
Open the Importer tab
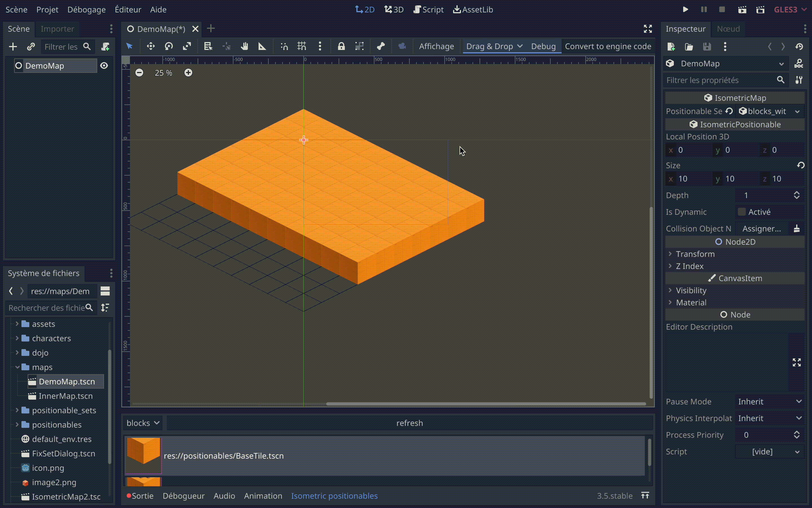tap(58, 29)
